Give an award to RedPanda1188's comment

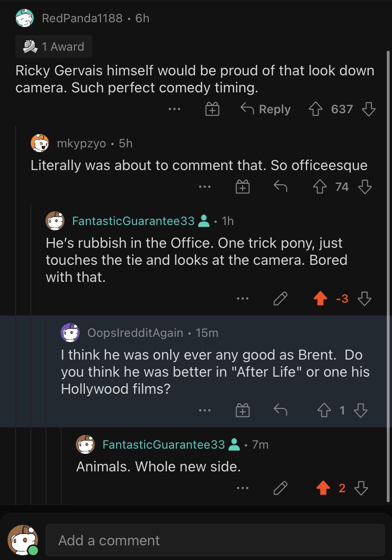click(x=212, y=109)
